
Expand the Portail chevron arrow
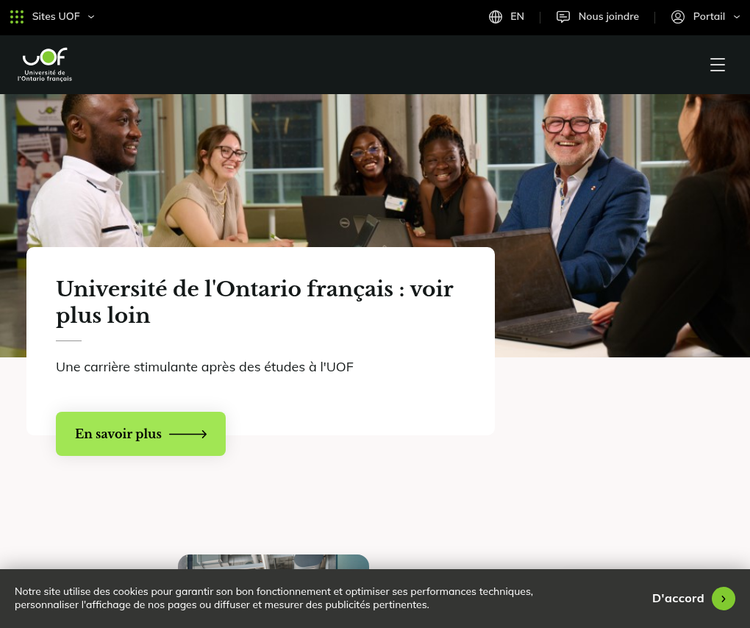tap(737, 17)
